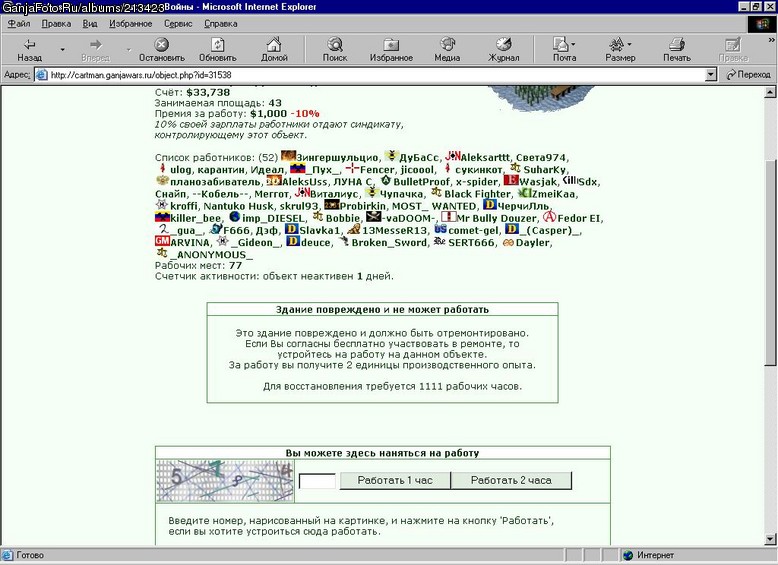Open the Справка menu
The image size is (778, 565).
(221, 23)
